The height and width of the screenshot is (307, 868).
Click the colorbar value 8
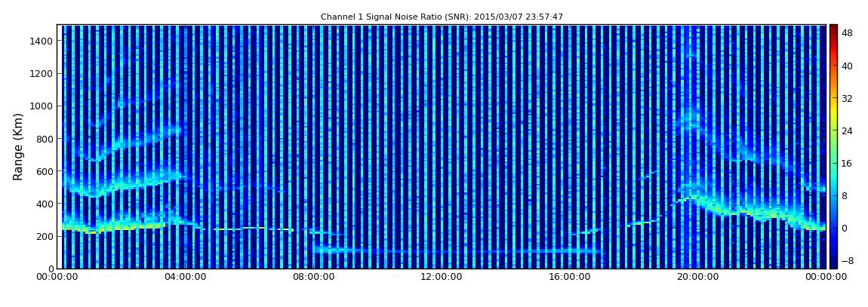(845, 196)
